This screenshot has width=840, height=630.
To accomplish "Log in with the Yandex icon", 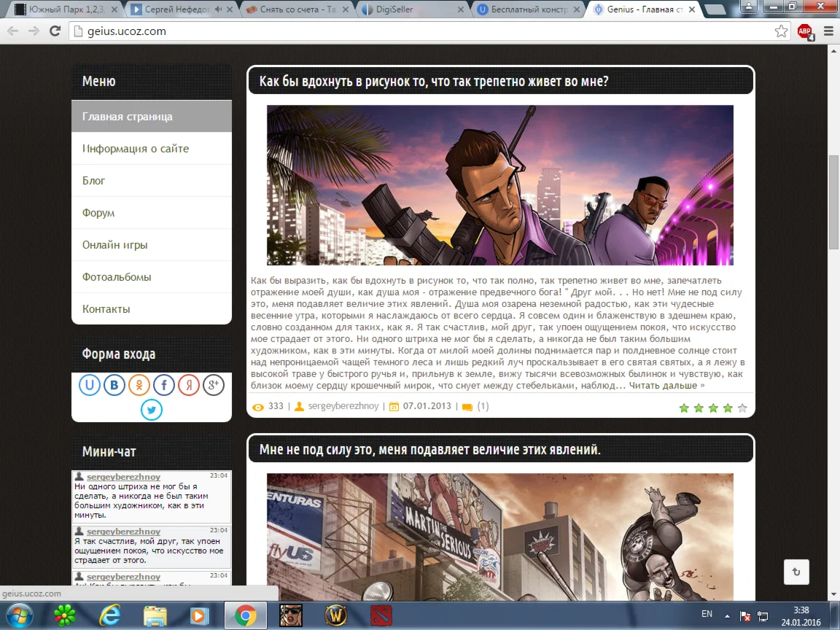I will click(189, 385).
